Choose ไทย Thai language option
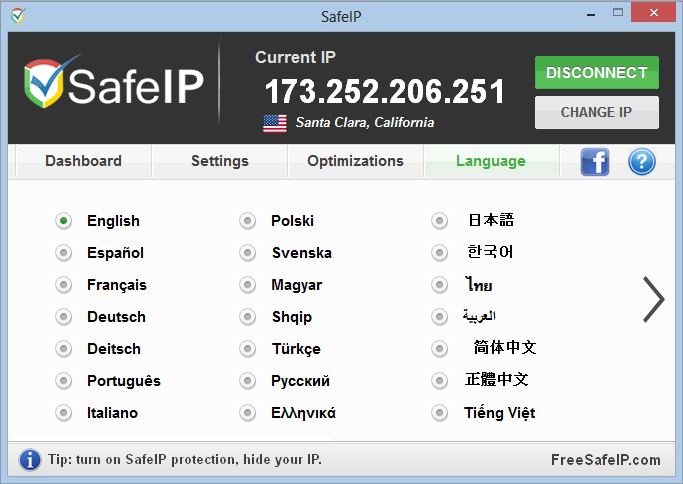 [440, 285]
